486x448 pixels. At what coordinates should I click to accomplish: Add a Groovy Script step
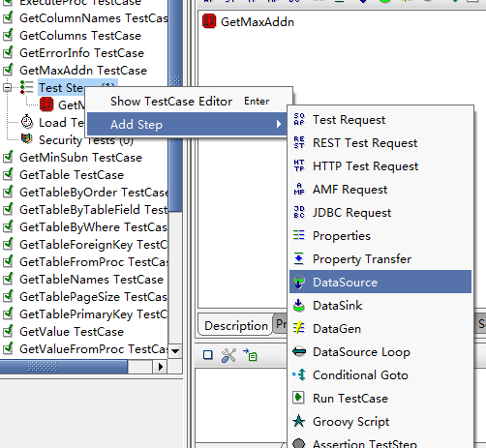coord(380,422)
